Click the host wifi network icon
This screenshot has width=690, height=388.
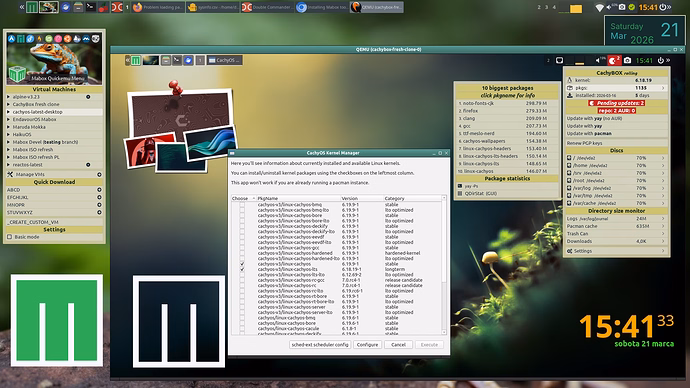pos(599,7)
